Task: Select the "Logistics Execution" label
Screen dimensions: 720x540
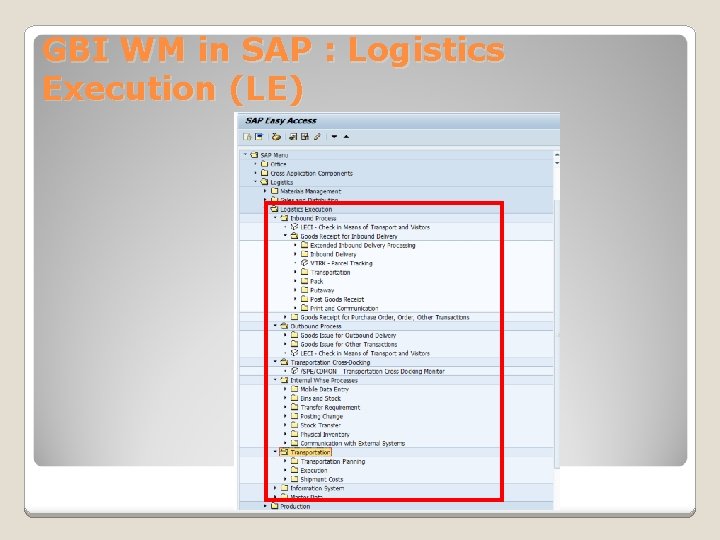Action: [306, 209]
